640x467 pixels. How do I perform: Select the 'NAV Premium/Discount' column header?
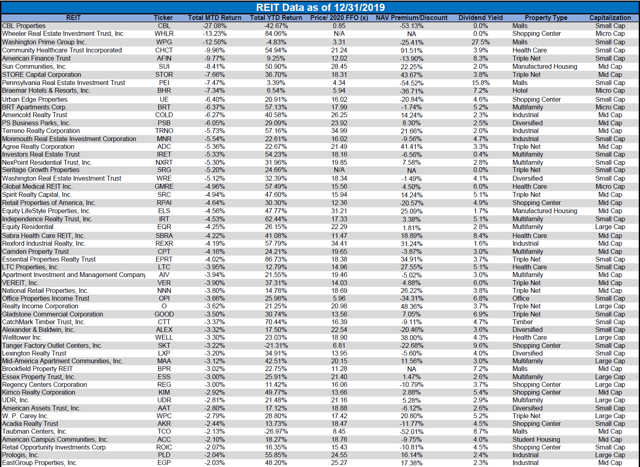click(411, 18)
